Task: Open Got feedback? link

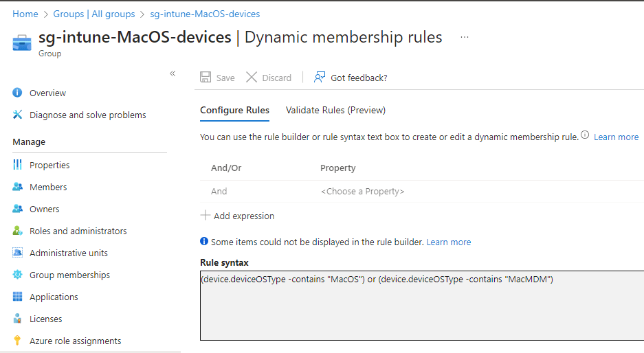Action: tap(351, 78)
